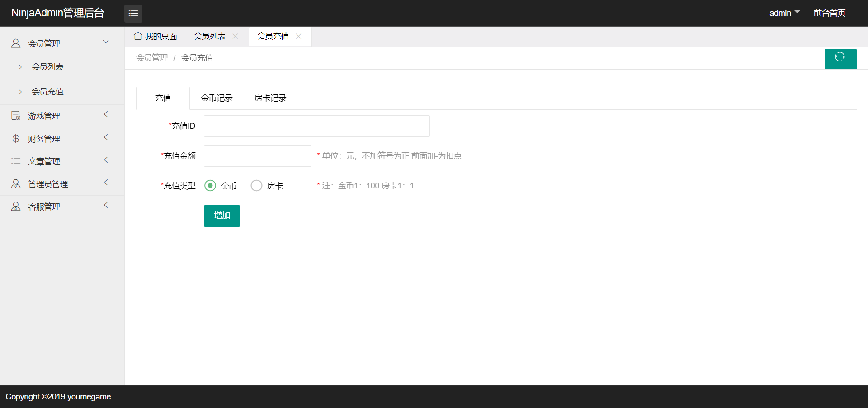Open the admin account dropdown
This screenshot has width=868, height=408.
click(x=784, y=13)
